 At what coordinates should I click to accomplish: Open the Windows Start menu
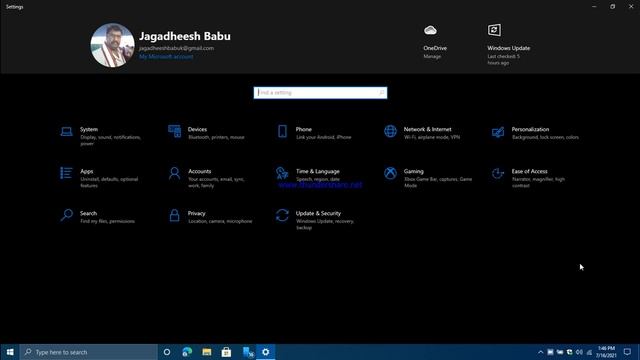point(10,352)
